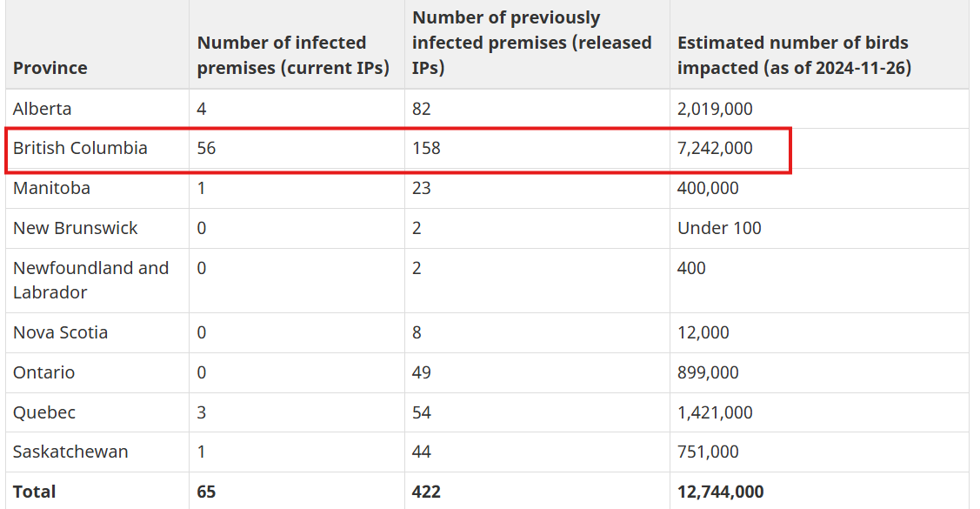Viewport: 980px width, 509px height.
Task: Click the 'Number of previously infected premises' header
Action: pyautogui.click(x=532, y=43)
